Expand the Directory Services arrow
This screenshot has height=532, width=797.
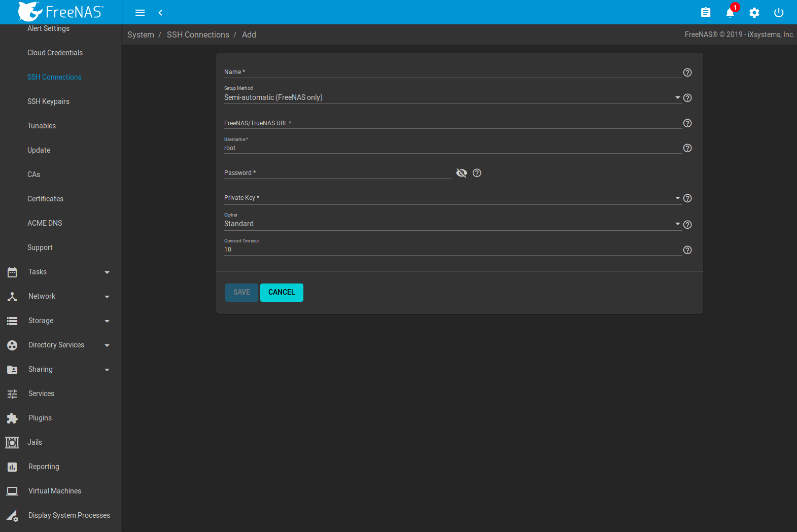pos(107,345)
